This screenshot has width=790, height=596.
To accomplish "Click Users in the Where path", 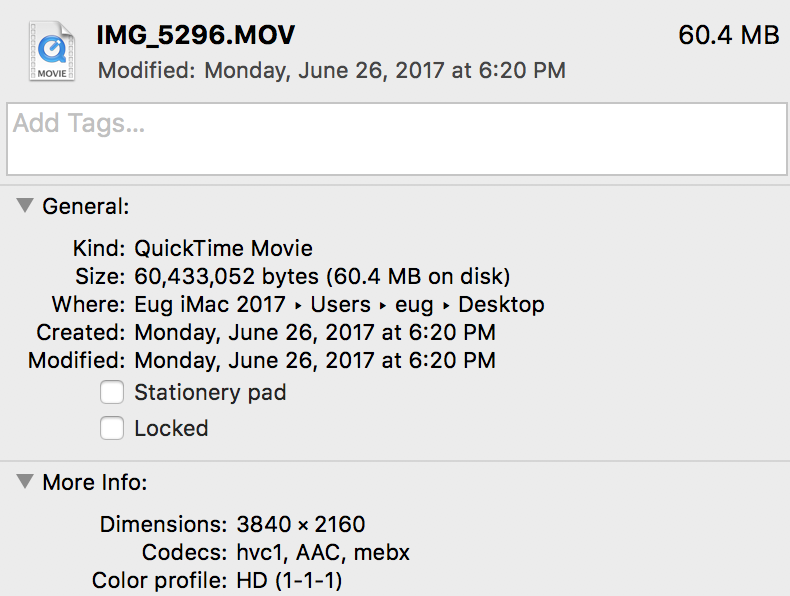I will (x=341, y=304).
